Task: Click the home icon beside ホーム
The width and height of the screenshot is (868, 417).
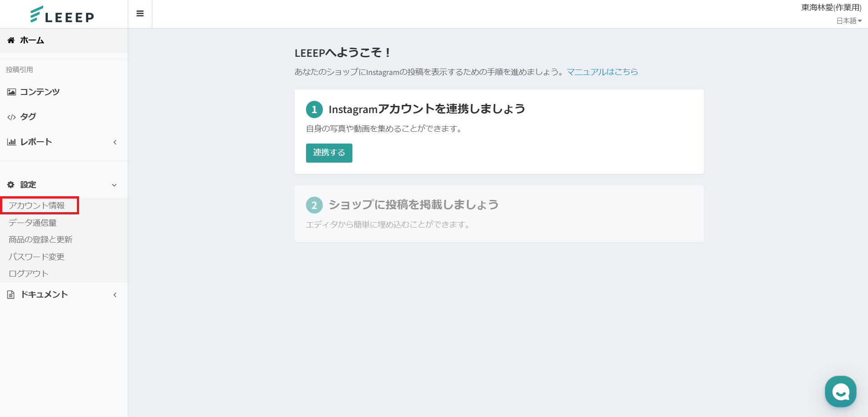Action: (11, 40)
